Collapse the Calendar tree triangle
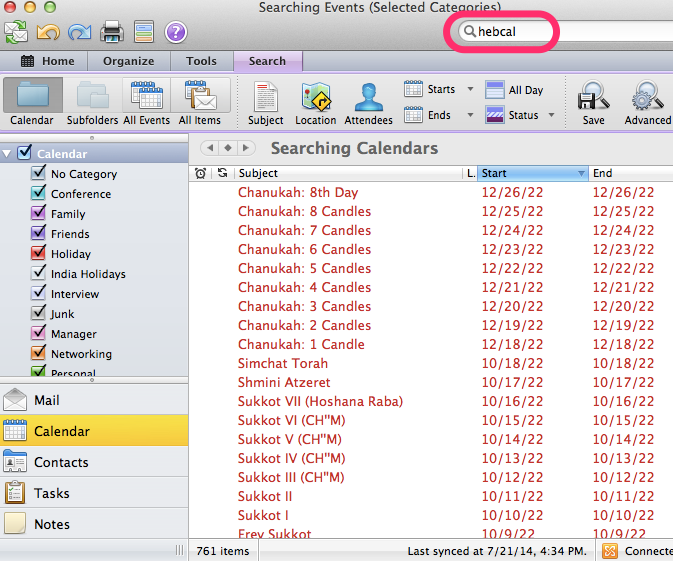 coord(6,154)
